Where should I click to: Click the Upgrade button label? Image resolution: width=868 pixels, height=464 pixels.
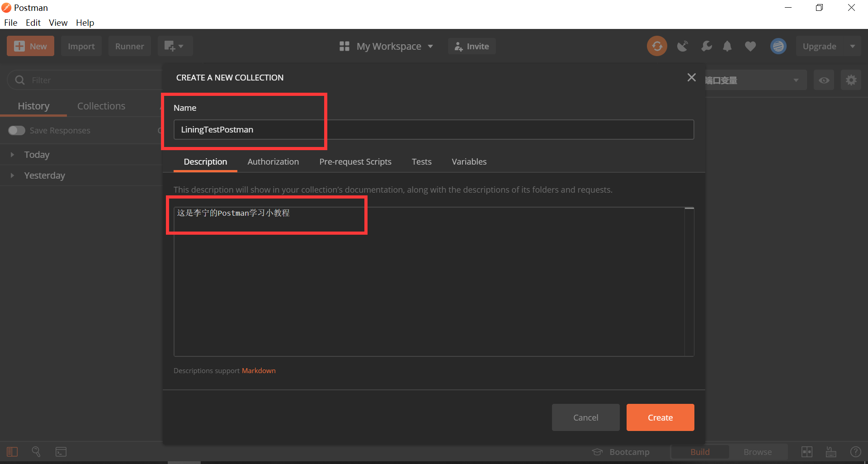819,46
